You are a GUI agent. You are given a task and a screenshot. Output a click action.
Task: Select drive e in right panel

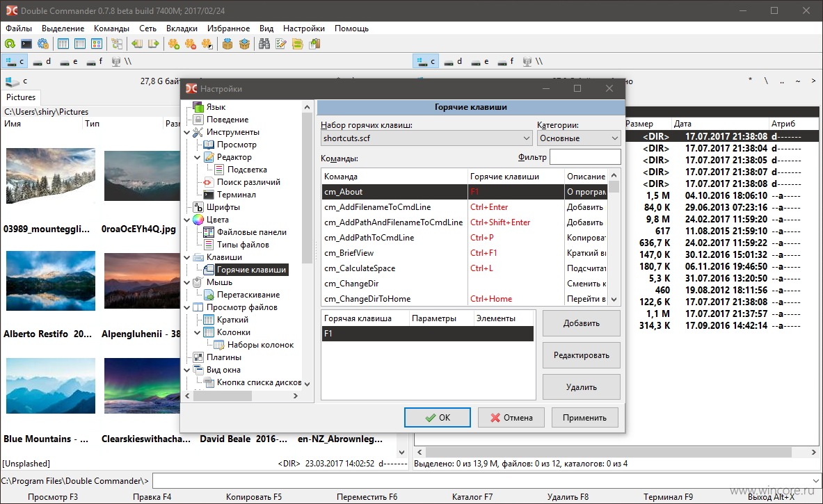(480, 61)
